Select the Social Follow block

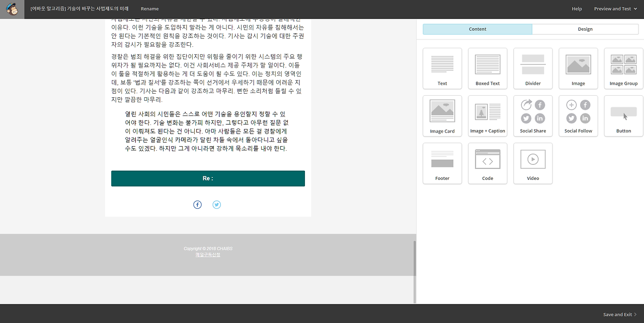[578, 115]
